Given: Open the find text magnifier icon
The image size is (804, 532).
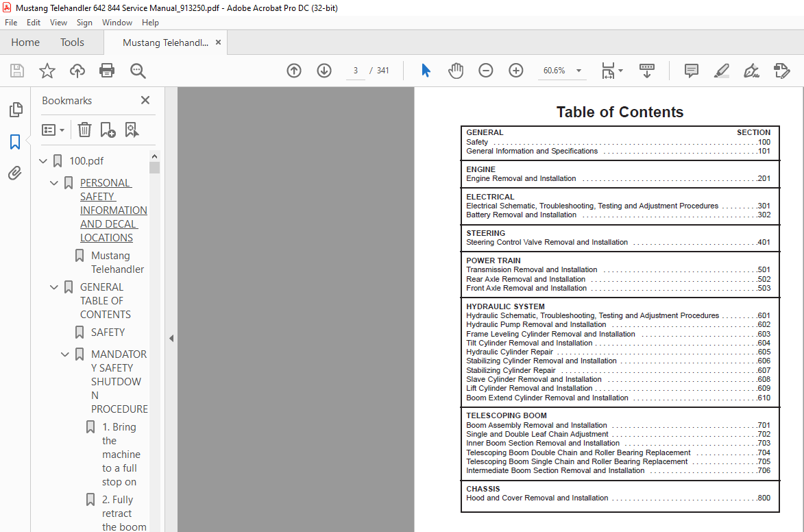Looking at the screenshot, I should point(137,71).
